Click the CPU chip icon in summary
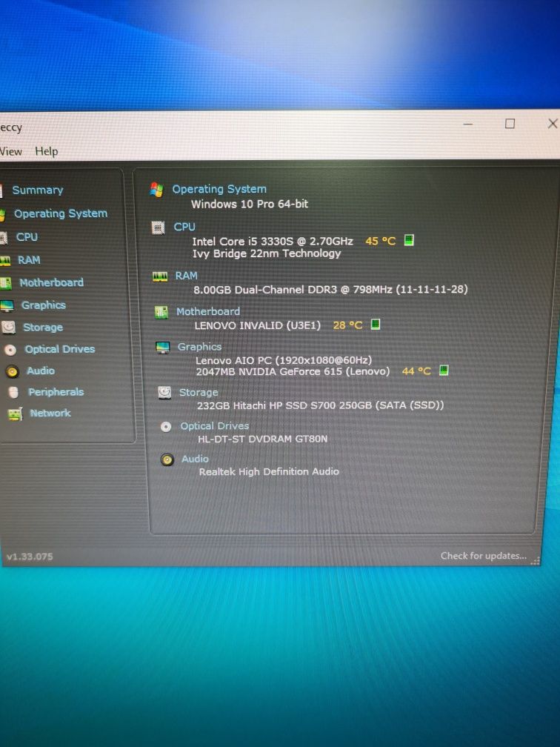560x747 pixels. pos(158,228)
